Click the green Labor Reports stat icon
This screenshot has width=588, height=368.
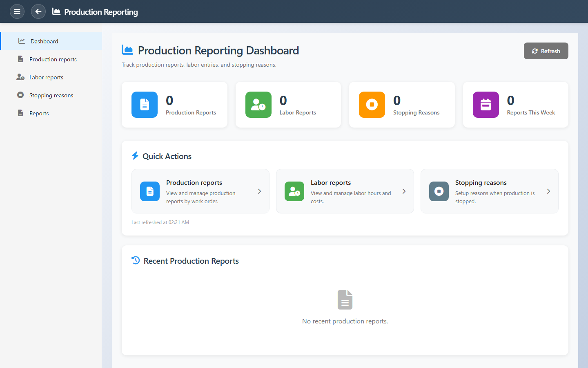[258, 105]
